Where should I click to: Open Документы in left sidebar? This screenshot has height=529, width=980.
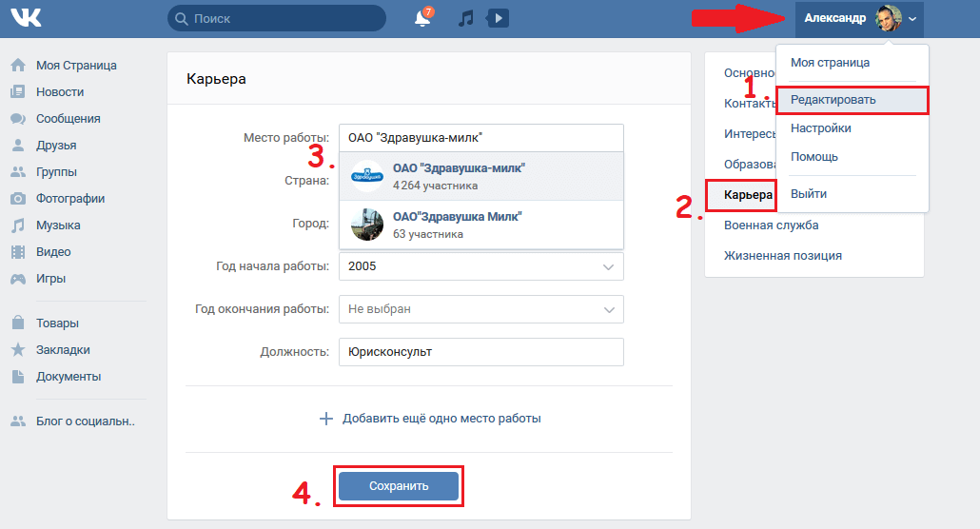[69, 377]
